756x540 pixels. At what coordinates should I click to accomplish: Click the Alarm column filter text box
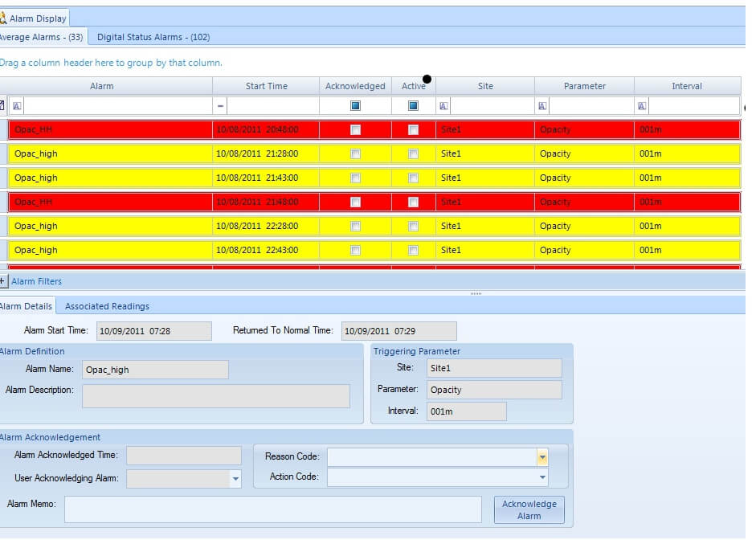click(117, 106)
